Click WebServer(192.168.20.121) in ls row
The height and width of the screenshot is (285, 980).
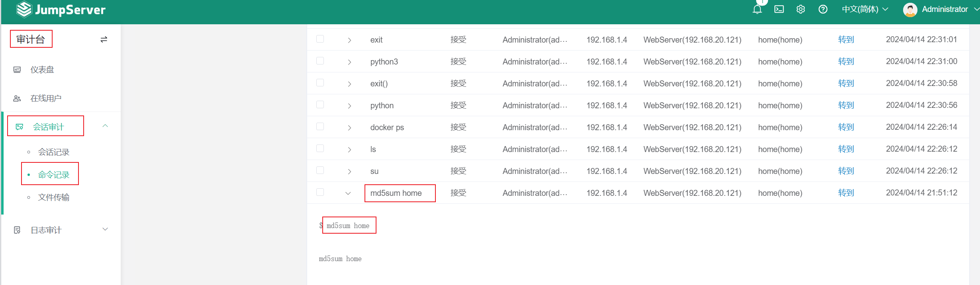[692, 149]
